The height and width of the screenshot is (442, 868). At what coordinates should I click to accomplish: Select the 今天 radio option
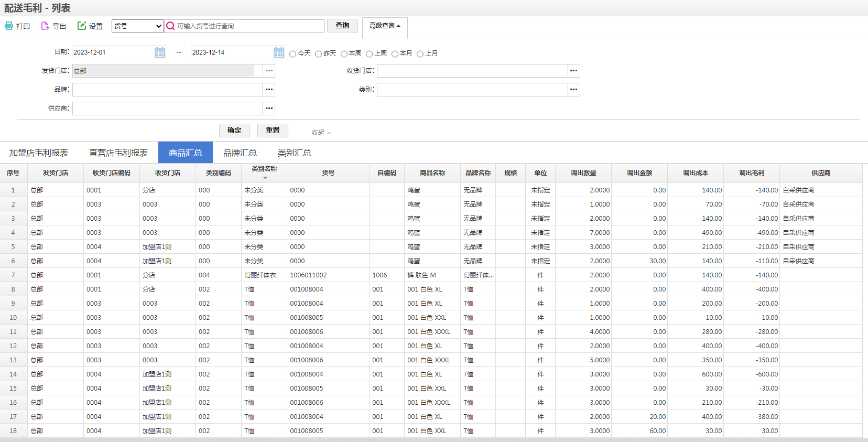click(293, 54)
